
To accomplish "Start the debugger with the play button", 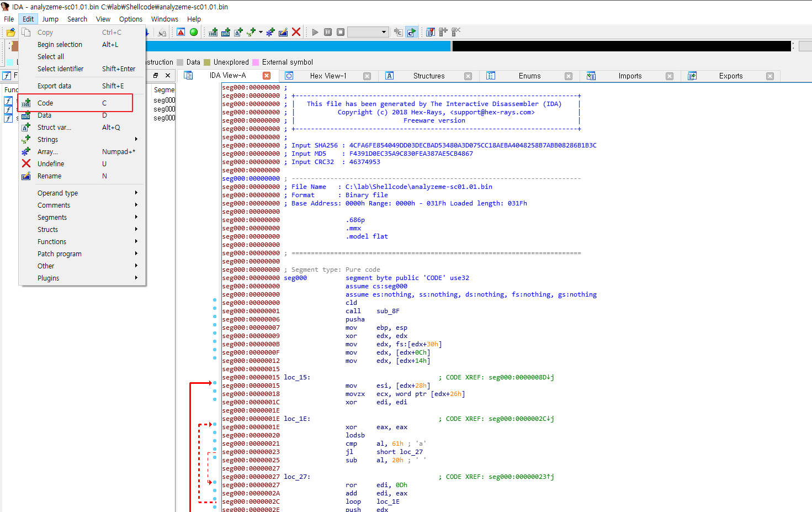I will (315, 32).
